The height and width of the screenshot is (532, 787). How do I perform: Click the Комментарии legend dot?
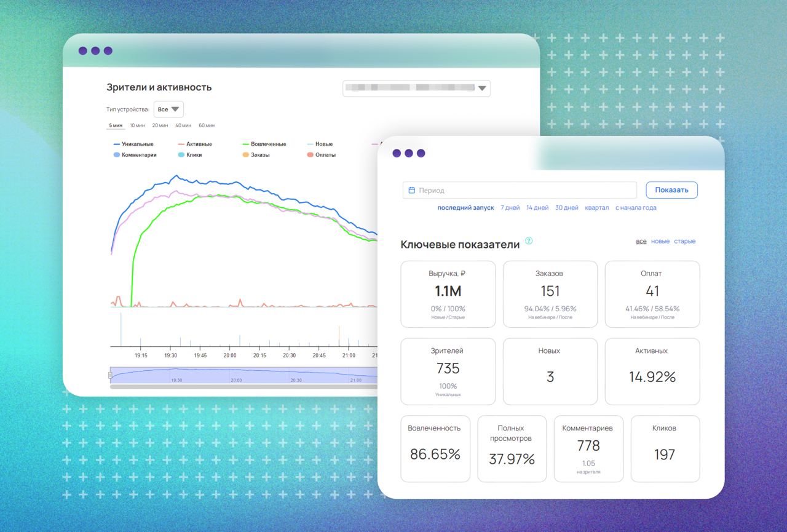tap(117, 155)
